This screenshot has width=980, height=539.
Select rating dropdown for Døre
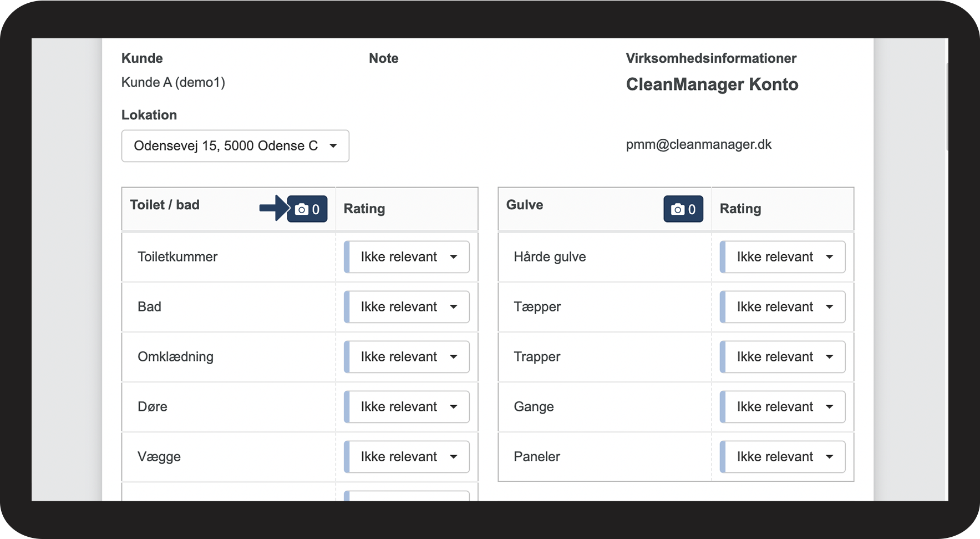point(407,407)
